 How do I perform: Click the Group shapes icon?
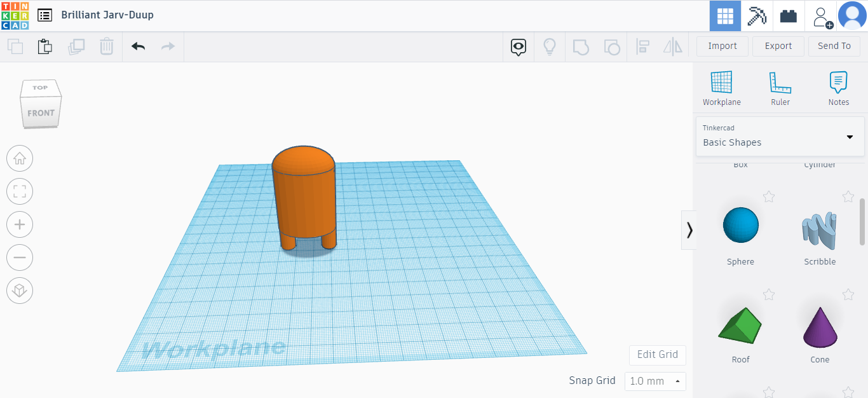580,46
